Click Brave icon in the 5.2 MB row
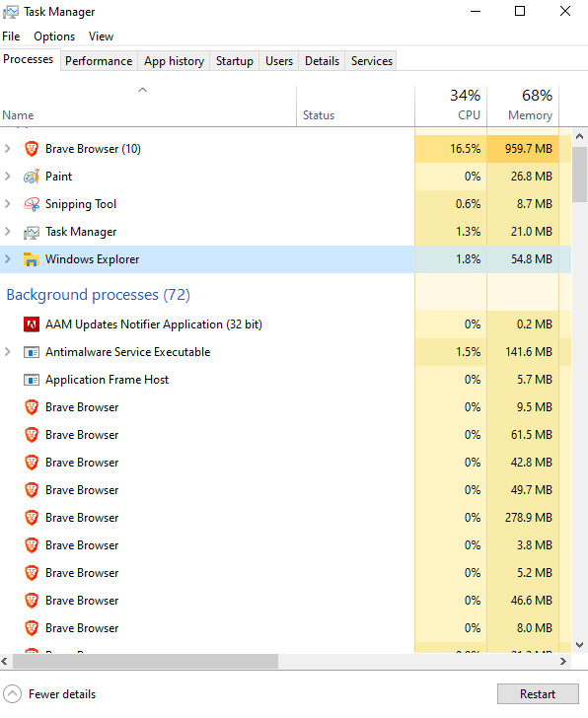The image size is (588, 718). pos(32,573)
